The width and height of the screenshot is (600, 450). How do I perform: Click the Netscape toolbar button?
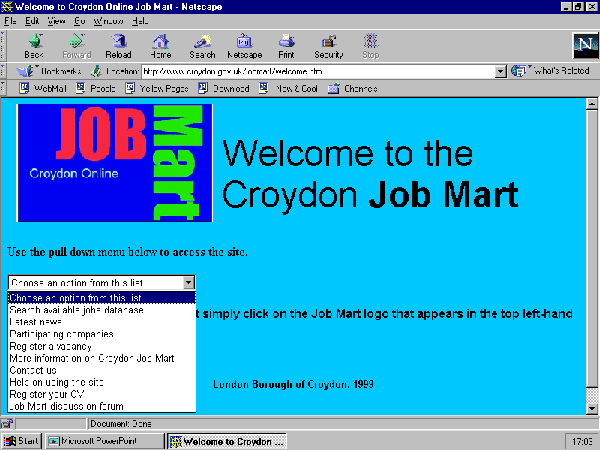pyautogui.click(x=243, y=46)
